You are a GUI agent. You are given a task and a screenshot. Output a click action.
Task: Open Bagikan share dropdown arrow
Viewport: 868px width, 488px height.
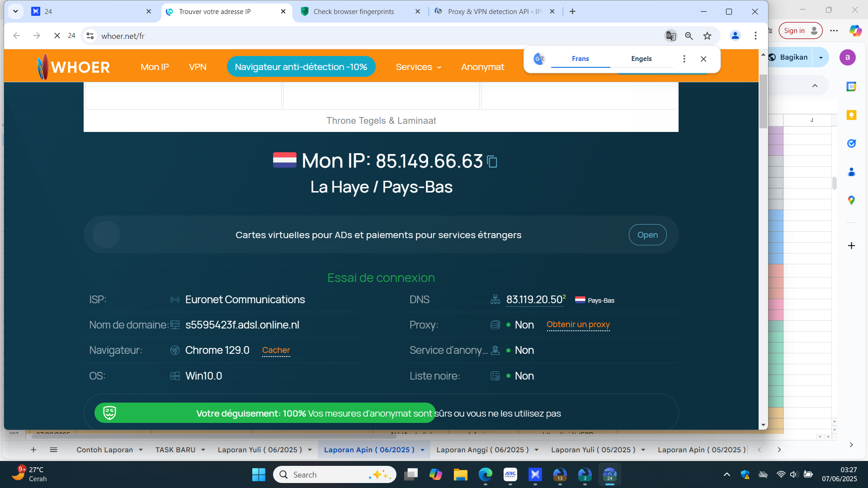coord(821,57)
